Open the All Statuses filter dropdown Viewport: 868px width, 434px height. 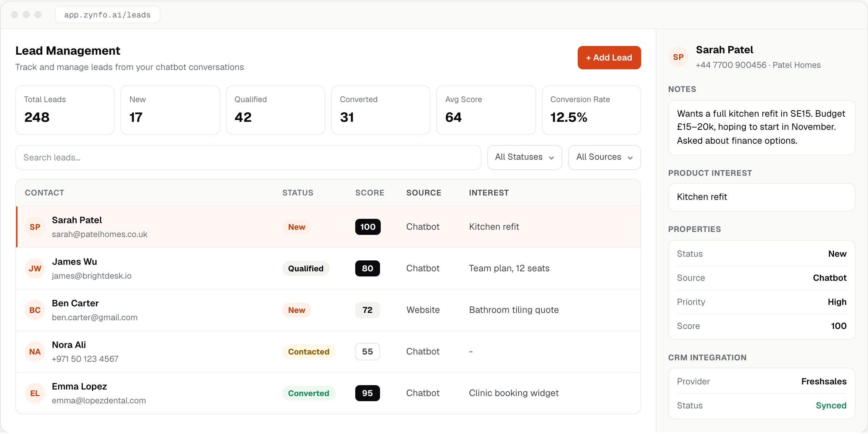coord(524,157)
